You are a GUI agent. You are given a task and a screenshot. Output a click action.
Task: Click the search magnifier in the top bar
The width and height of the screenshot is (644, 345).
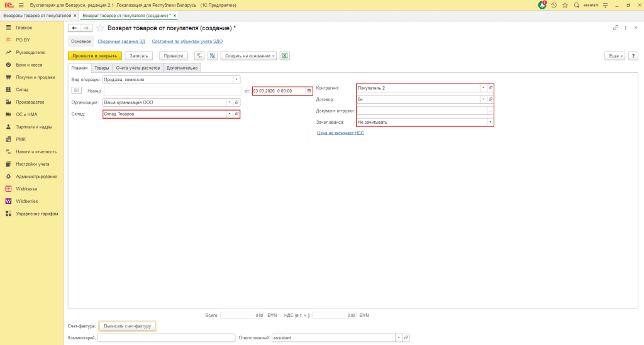(577, 5)
